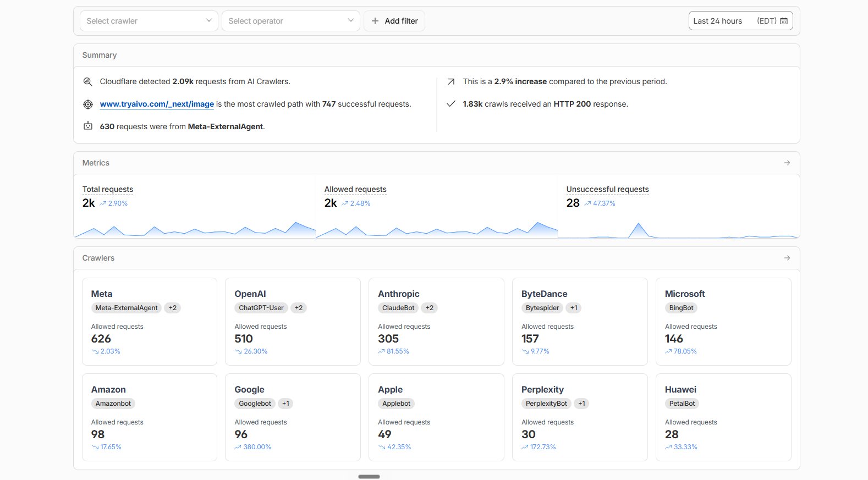Click the Crawlers section header
This screenshot has width=868, height=480.
437,258
